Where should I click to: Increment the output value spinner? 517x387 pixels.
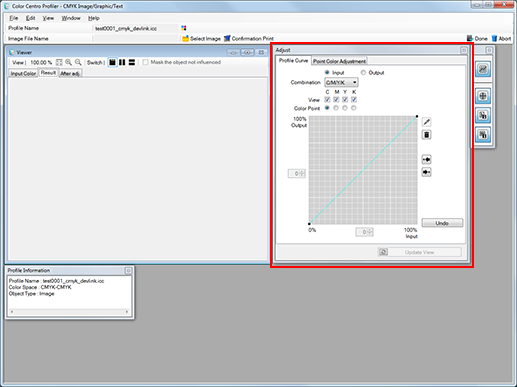coord(302,172)
